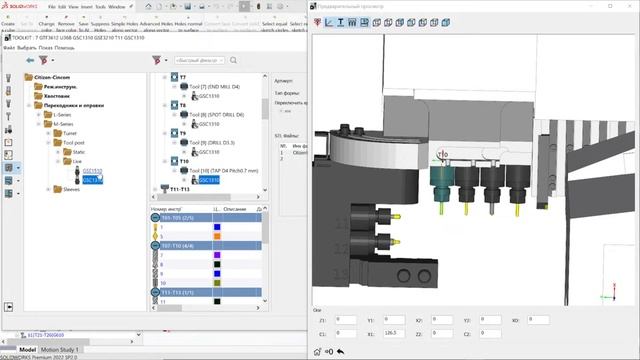Screen dimensions: 640x360
Task: Open the Файл menu in TOOLKIT window
Action: (x=9, y=48)
